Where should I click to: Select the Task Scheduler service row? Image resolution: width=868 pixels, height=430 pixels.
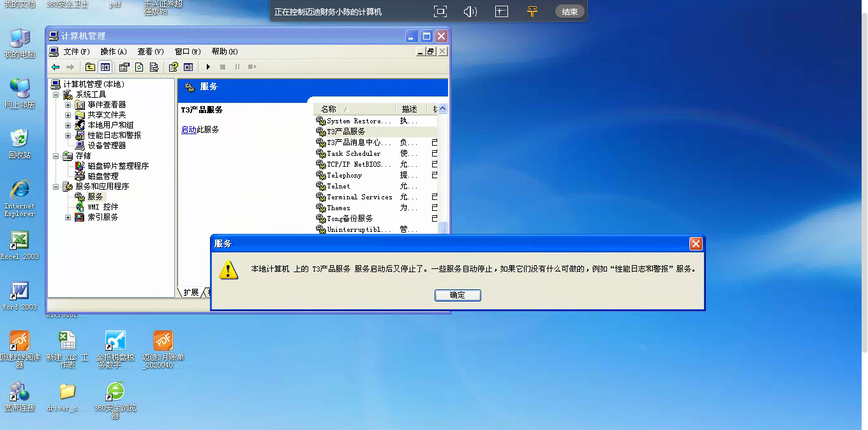click(377, 153)
